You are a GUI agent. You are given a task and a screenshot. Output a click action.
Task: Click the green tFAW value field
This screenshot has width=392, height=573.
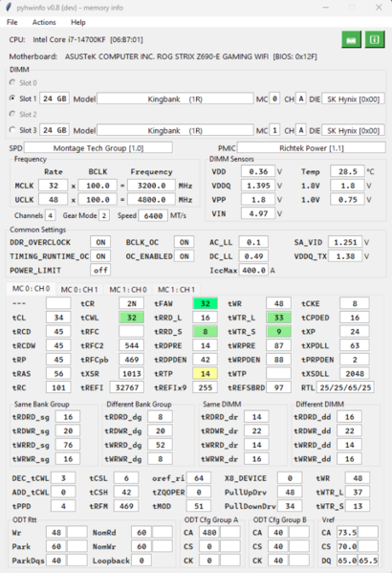206,303
